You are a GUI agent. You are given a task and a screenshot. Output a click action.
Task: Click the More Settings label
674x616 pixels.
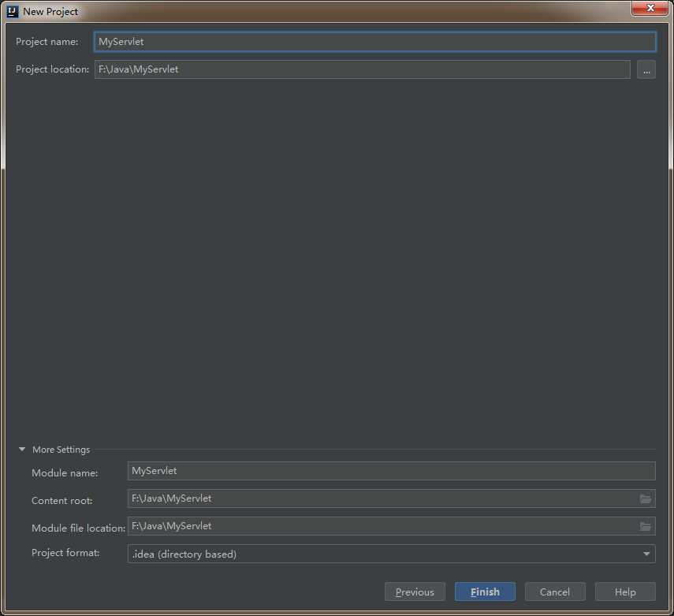61,450
